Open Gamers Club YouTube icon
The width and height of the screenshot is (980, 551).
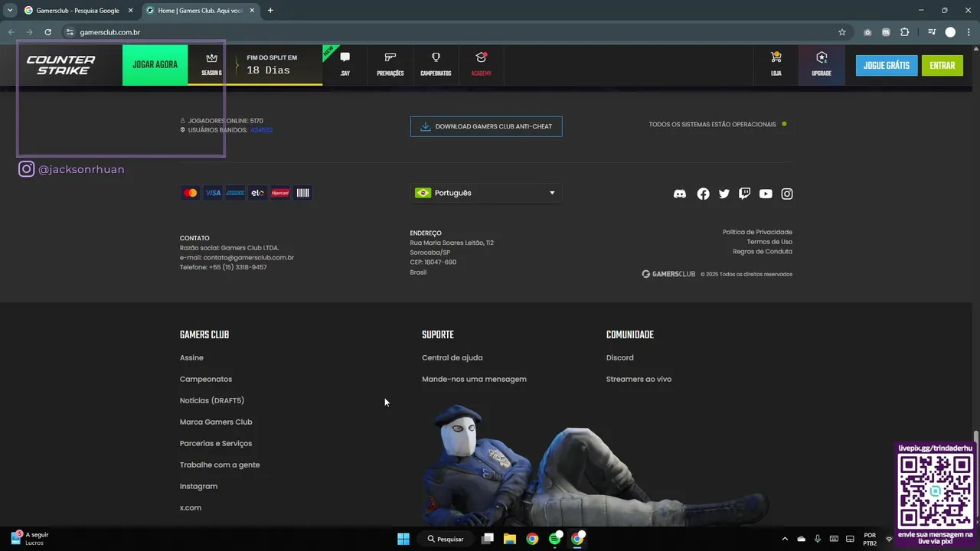point(766,194)
